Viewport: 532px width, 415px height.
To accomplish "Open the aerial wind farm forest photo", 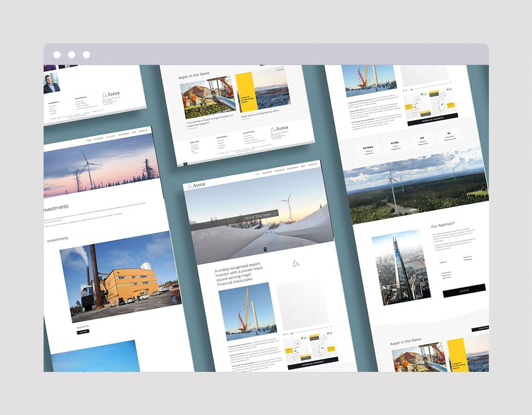I will pos(417,187).
